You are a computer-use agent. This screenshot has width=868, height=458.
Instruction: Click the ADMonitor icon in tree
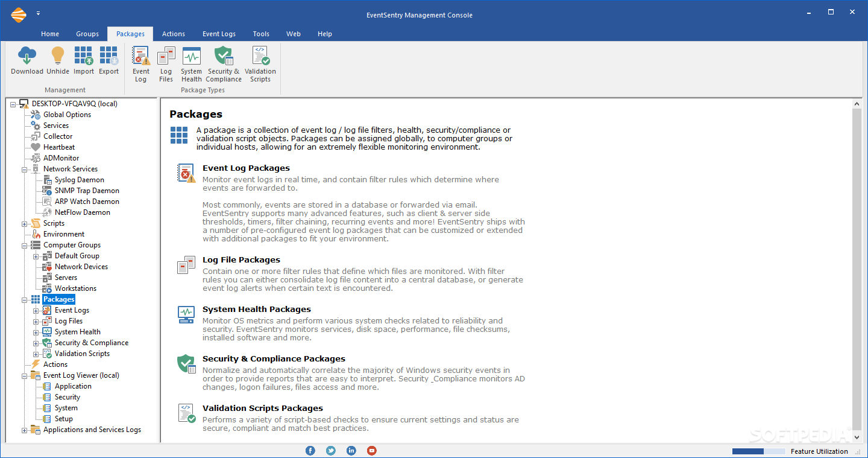pyautogui.click(x=36, y=158)
